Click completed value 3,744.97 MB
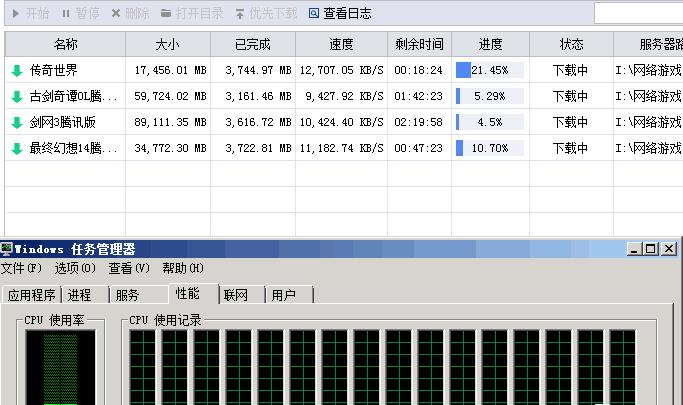Viewport: 683px width, 405px height. (x=258, y=70)
